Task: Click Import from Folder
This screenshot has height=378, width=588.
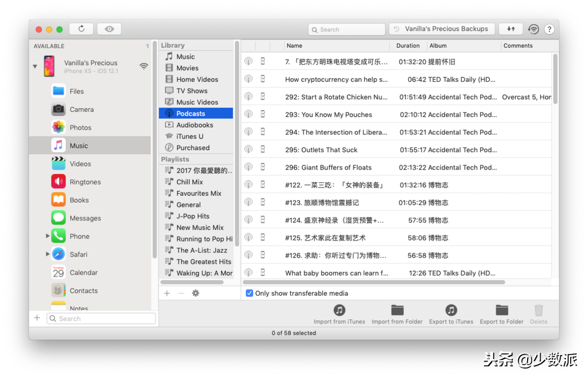Action: (397, 314)
